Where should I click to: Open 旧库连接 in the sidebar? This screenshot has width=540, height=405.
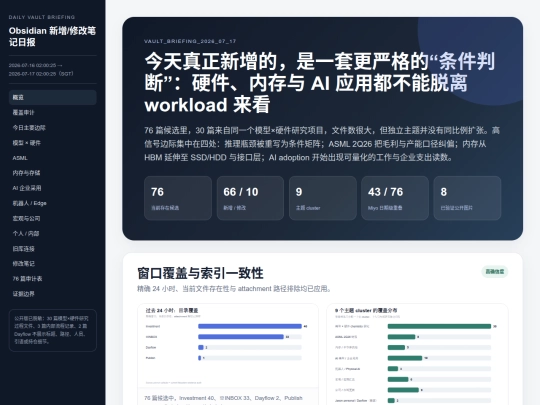coord(52,249)
